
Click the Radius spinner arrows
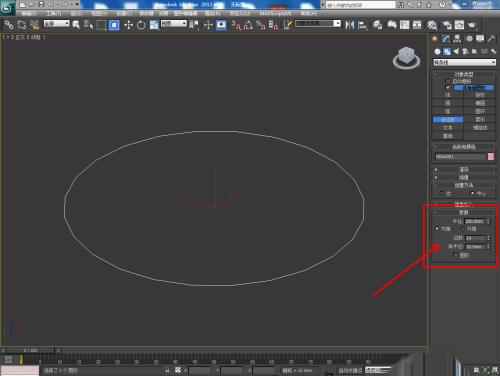point(489,221)
